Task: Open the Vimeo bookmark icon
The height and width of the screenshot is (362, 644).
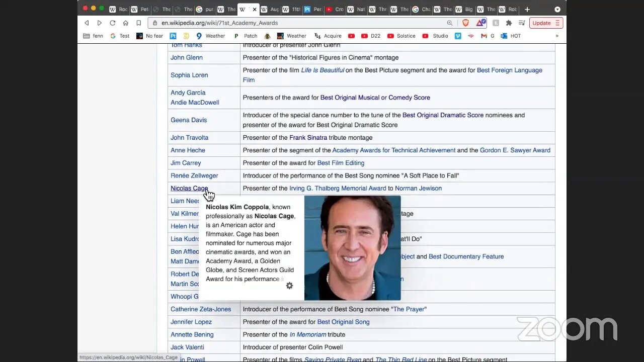Action: click(x=458, y=36)
